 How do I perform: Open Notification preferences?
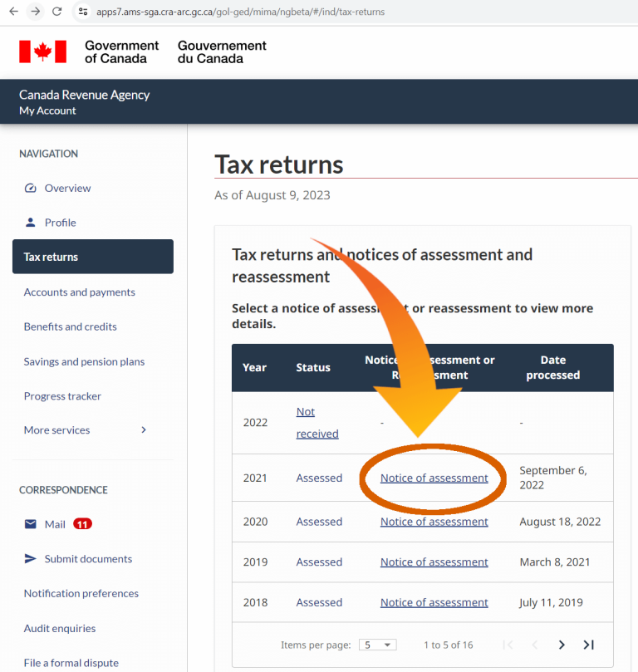click(81, 593)
